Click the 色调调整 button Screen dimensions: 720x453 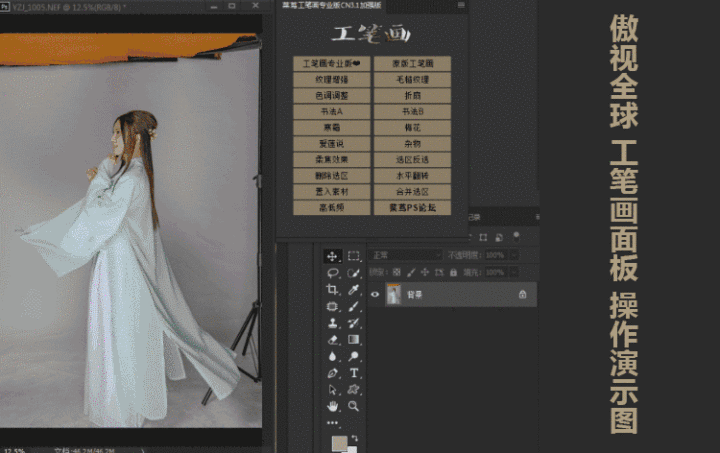coord(331,95)
